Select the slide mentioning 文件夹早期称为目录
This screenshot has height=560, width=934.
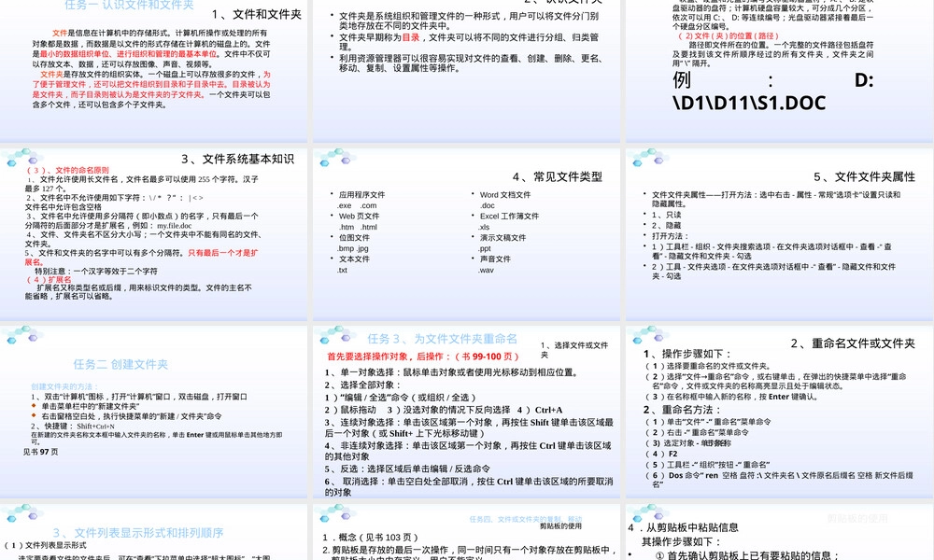click(x=466, y=70)
